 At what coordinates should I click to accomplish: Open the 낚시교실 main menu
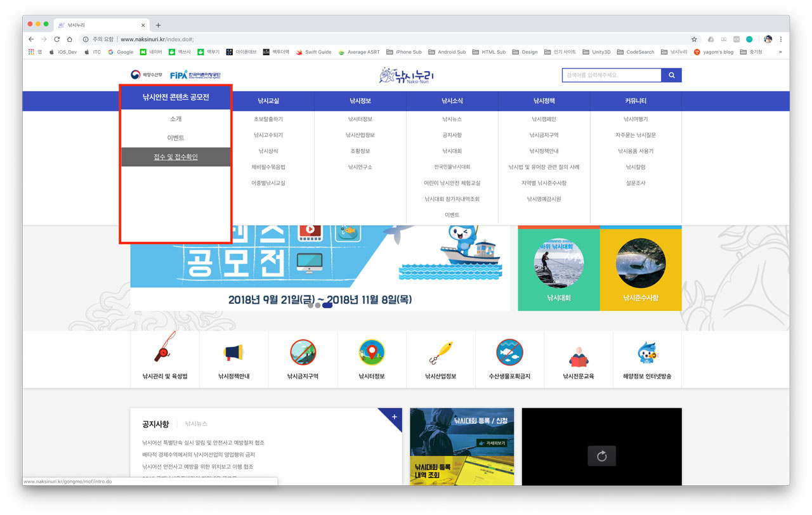(268, 101)
